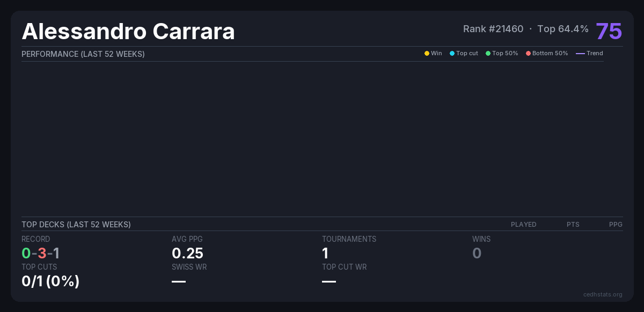This screenshot has height=312, width=644.
Task: Click the green Top 50% legend dot
Action: coord(488,54)
